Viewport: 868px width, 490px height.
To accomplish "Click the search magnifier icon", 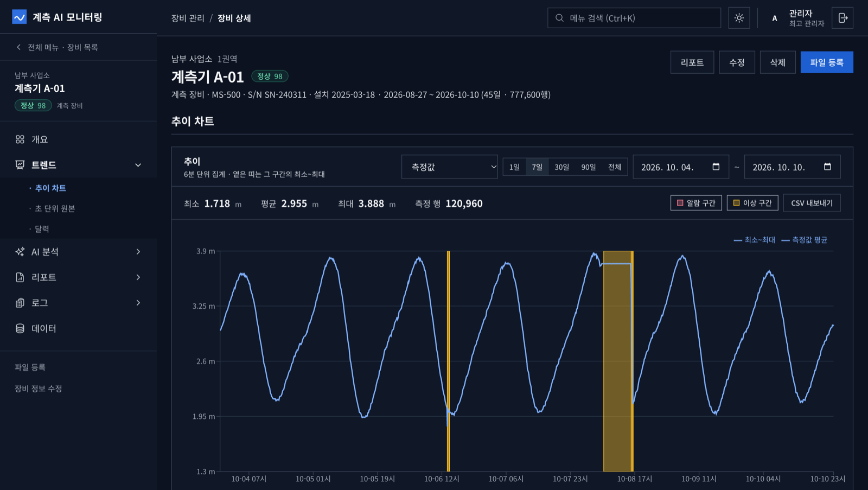I will (559, 18).
